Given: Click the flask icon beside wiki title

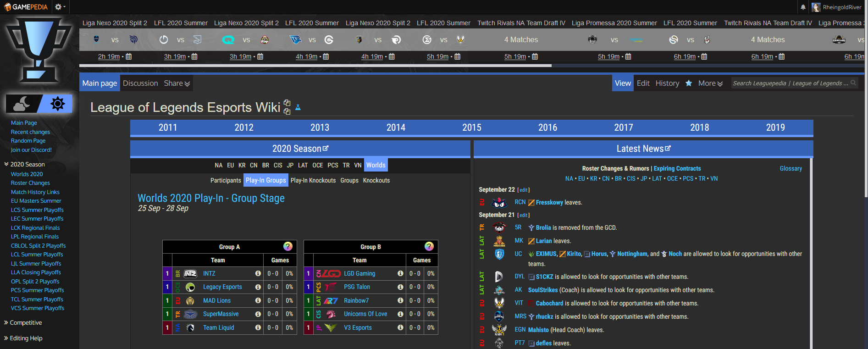Looking at the screenshot, I should [x=298, y=107].
